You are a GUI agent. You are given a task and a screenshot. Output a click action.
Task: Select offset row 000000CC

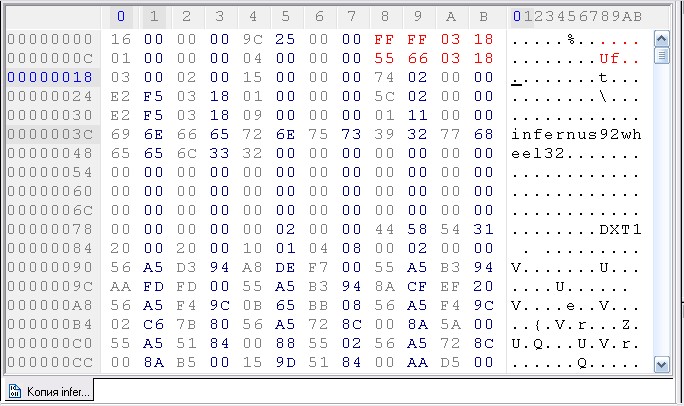pos(50,362)
